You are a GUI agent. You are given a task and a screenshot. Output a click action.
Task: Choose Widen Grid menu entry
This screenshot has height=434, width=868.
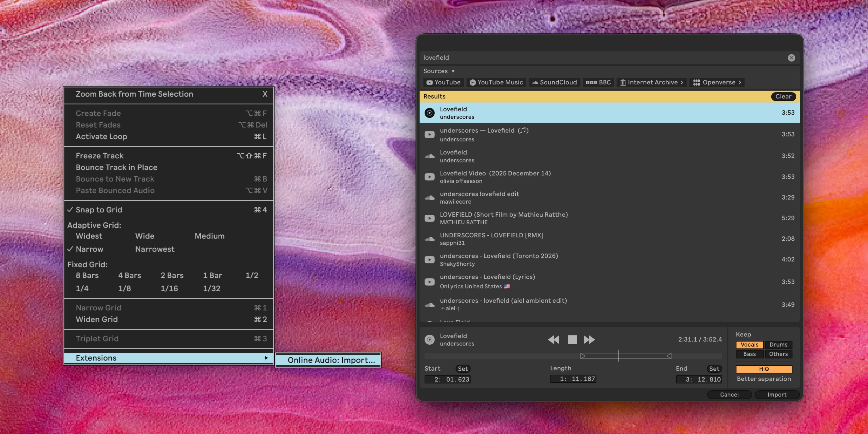[168, 319]
